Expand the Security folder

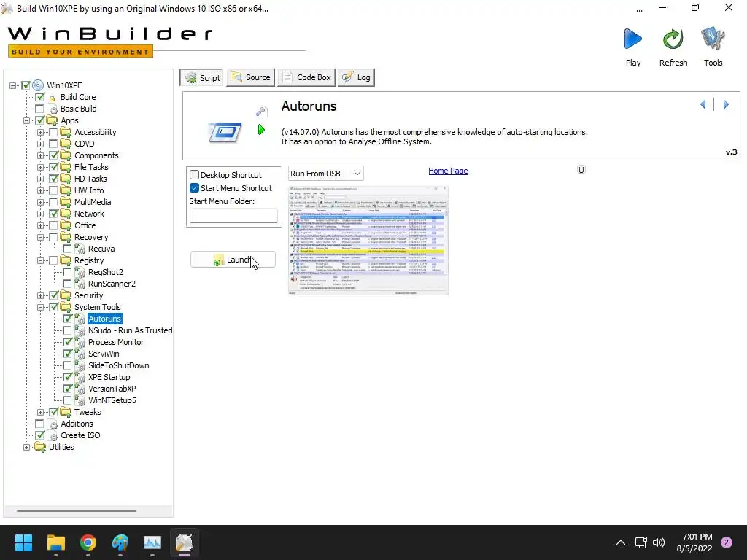[x=40, y=296]
